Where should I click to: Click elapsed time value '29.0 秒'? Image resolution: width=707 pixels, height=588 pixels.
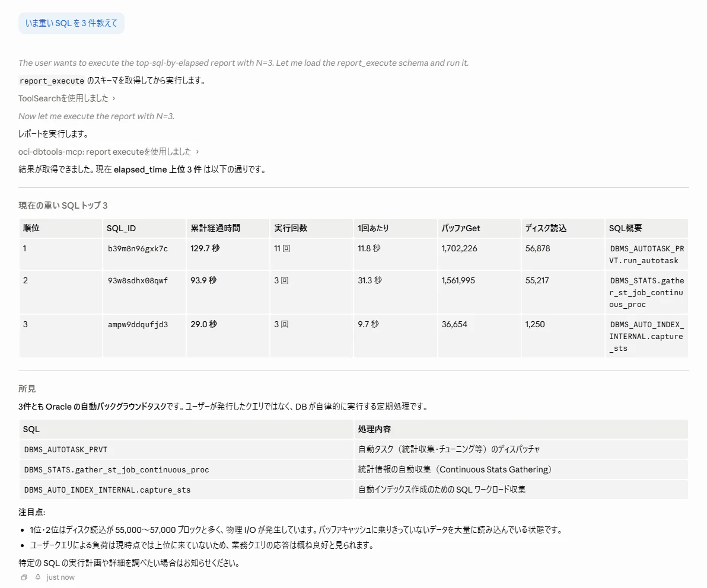[x=203, y=324]
